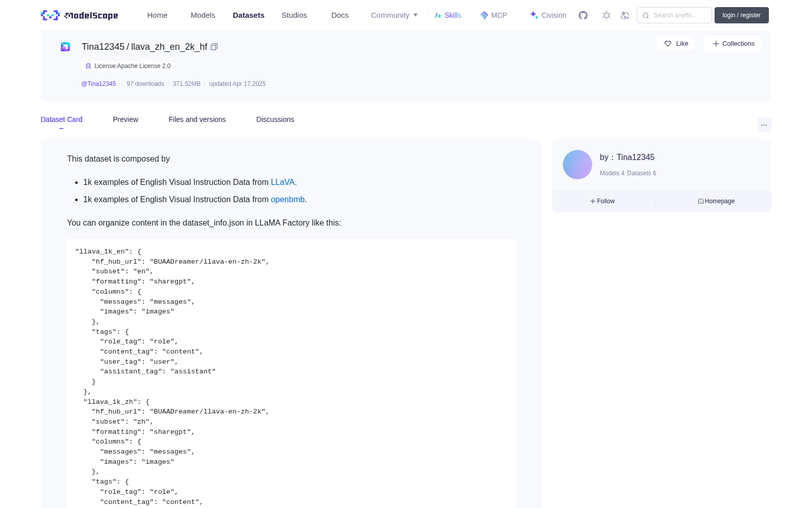Viewport: 812px width, 508px height.
Task: Click the house icon next to Homepage
Action: tap(701, 201)
